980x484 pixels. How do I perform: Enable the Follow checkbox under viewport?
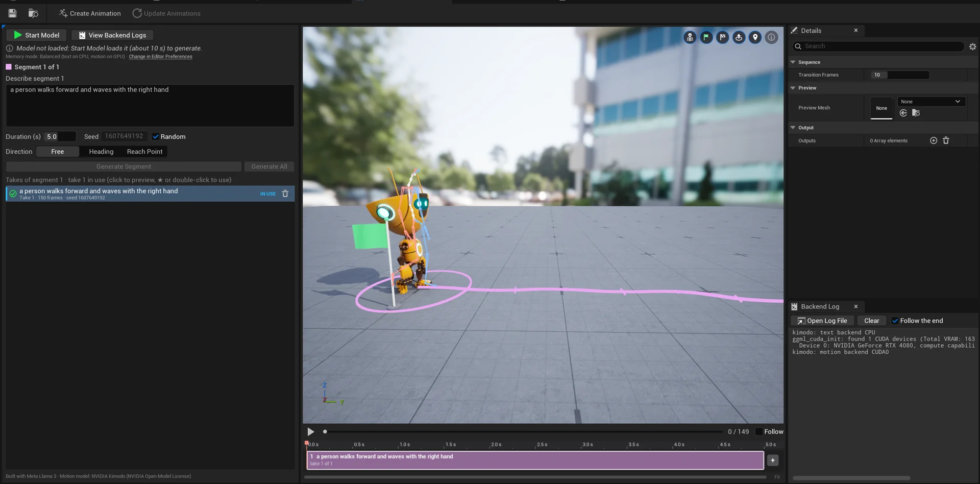[x=759, y=432]
